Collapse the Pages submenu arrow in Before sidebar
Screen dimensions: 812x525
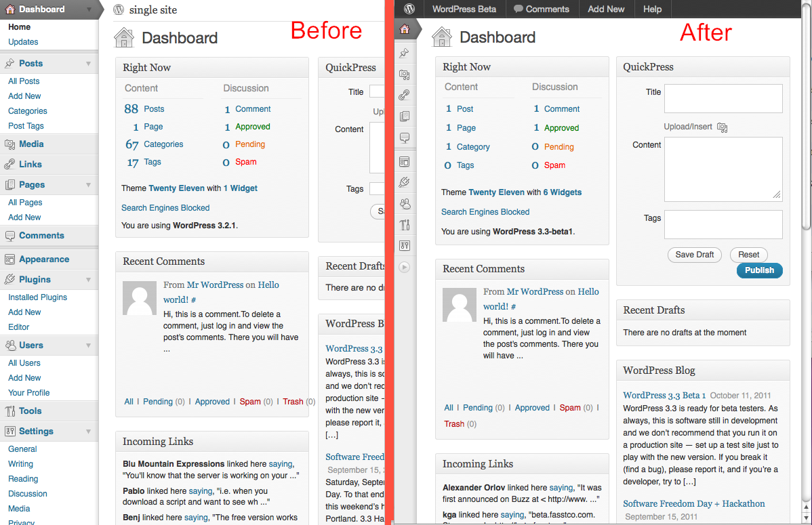tap(89, 185)
